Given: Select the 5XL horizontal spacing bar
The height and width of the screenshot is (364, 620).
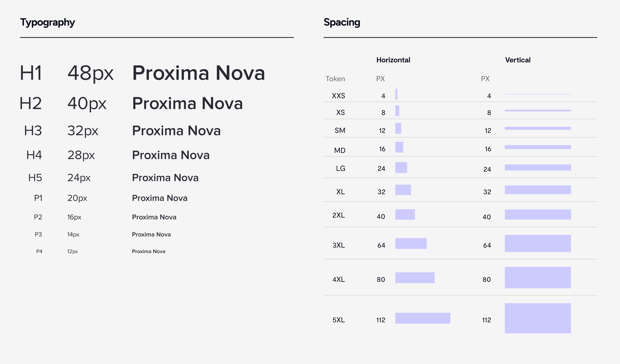Looking at the screenshot, I should coord(423,318).
